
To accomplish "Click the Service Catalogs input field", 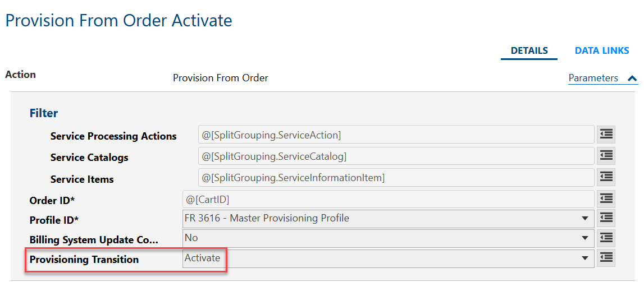I will point(396,156).
